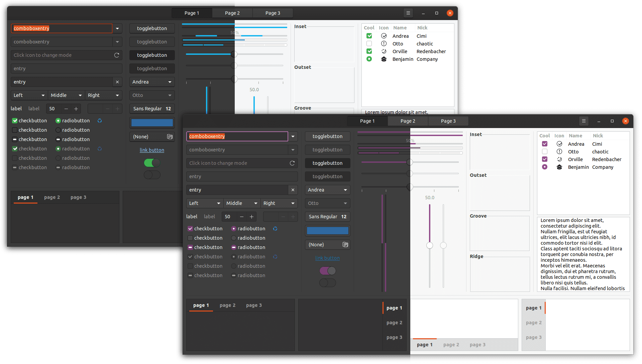Open the Andrea dropdown in front window
The height and width of the screenshot is (364, 642).
(327, 190)
